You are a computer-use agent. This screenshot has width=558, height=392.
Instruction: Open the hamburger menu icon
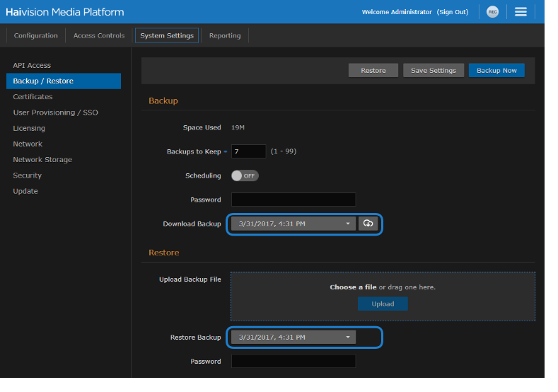click(521, 12)
